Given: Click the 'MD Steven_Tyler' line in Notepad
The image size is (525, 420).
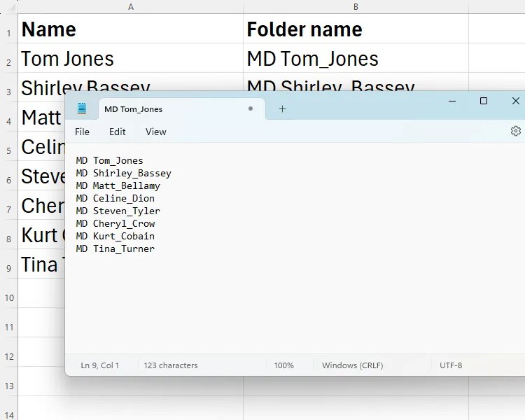Looking at the screenshot, I should pyautogui.click(x=118, y=211).
